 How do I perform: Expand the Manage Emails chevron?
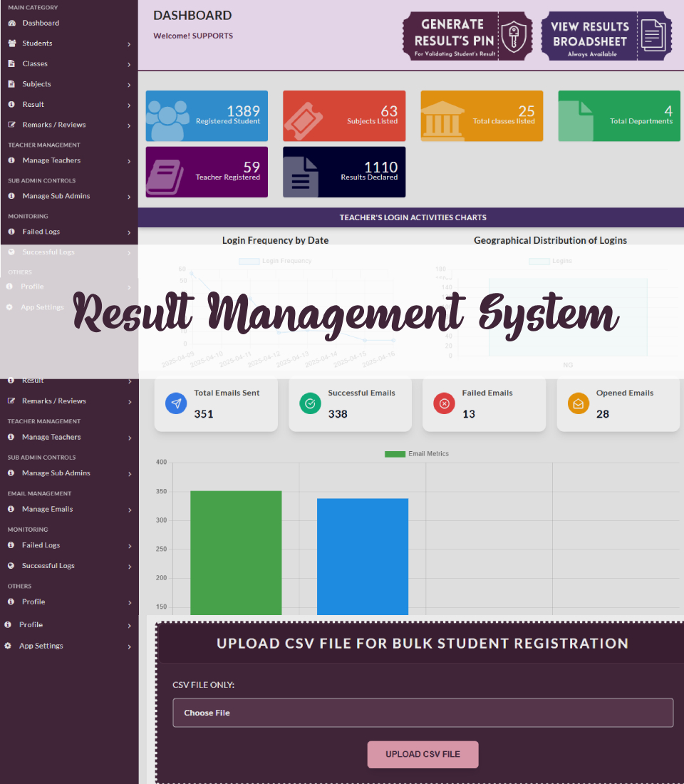(x=130, y=510)
